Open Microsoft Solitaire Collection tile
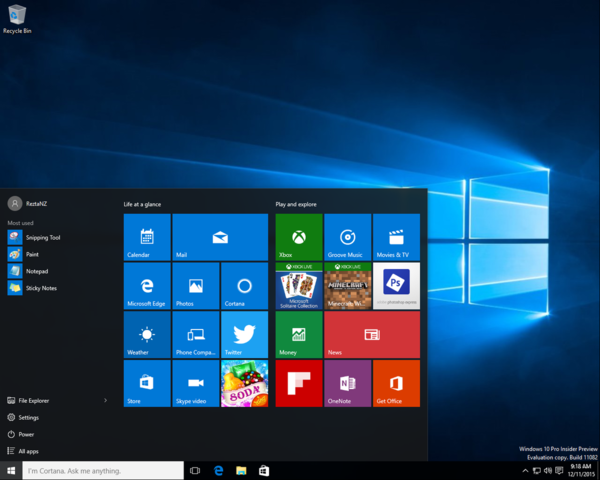 point(299,286)
